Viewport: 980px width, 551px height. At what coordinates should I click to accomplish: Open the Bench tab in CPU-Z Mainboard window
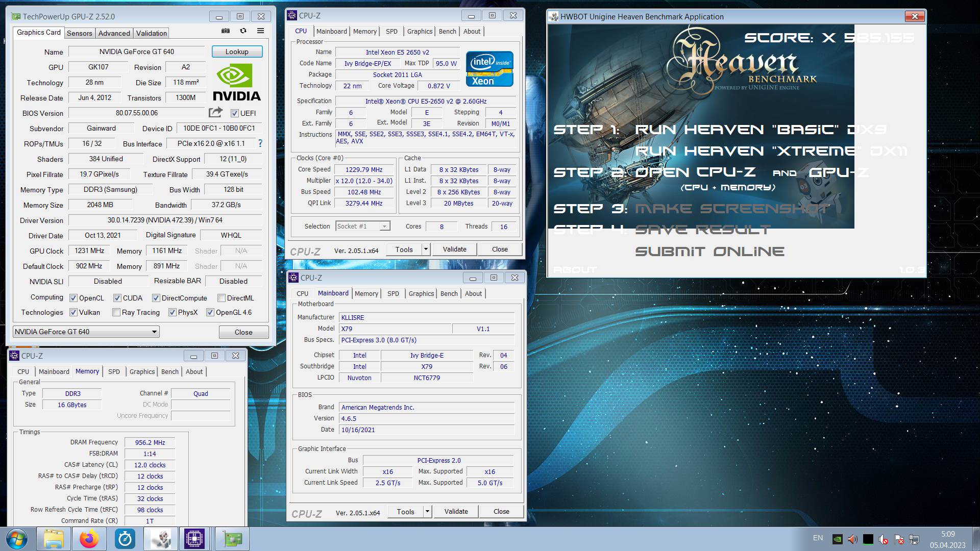449,293
